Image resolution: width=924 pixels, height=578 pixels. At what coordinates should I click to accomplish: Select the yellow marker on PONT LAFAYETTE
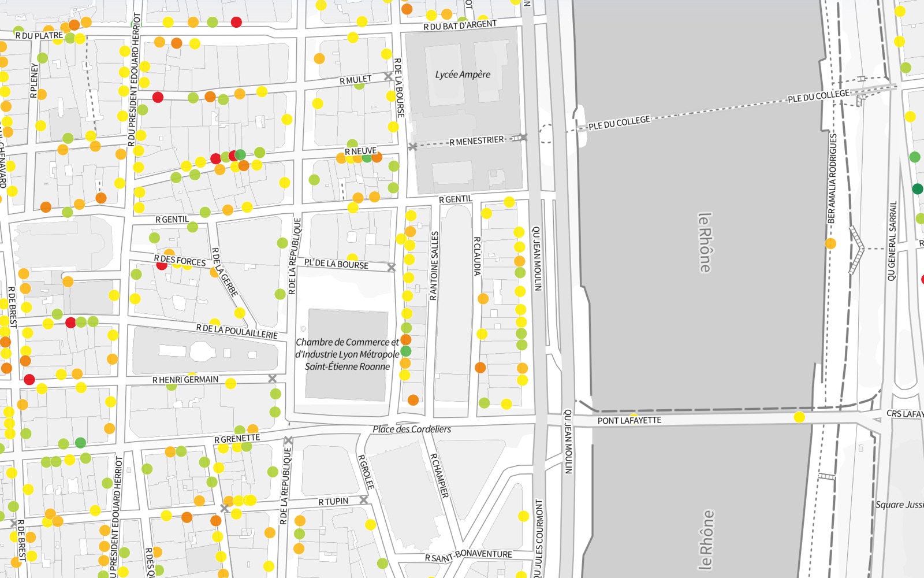point(799,417)
